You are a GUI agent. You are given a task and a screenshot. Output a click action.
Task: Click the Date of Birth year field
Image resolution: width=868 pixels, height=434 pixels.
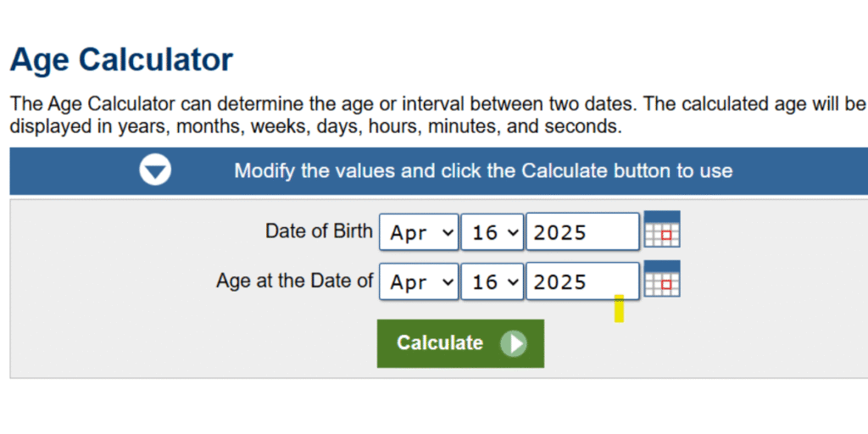click(581, 232)
